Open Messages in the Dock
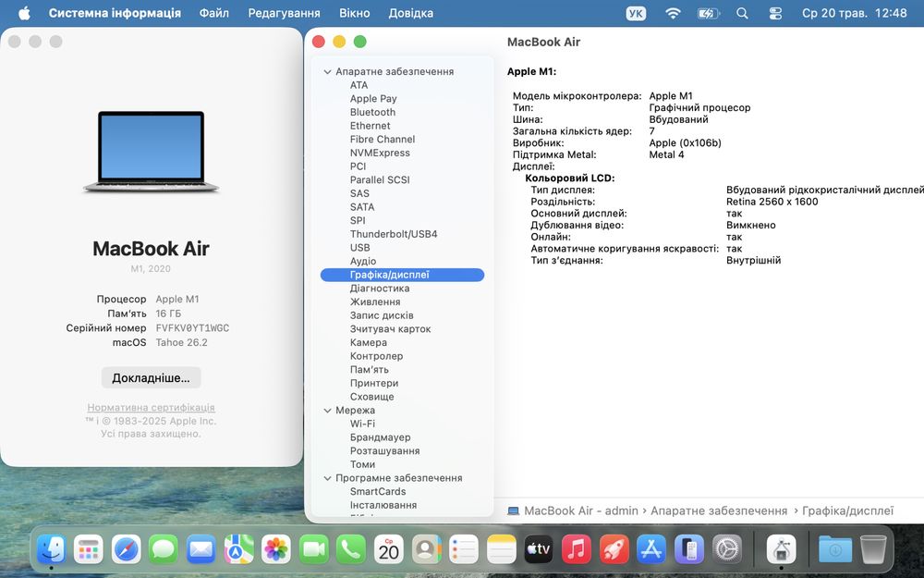924x578 pixels. [164, 549]
